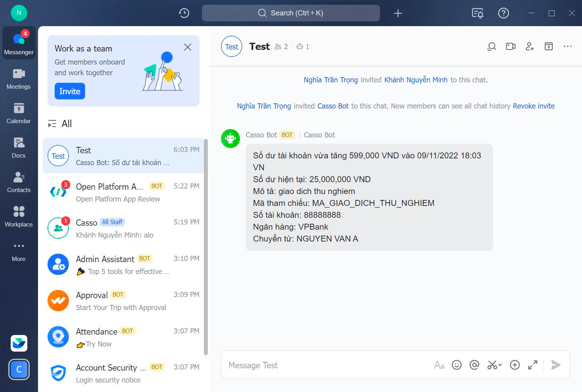
Task: Open the Docs section
Action: tap(19, 147)
